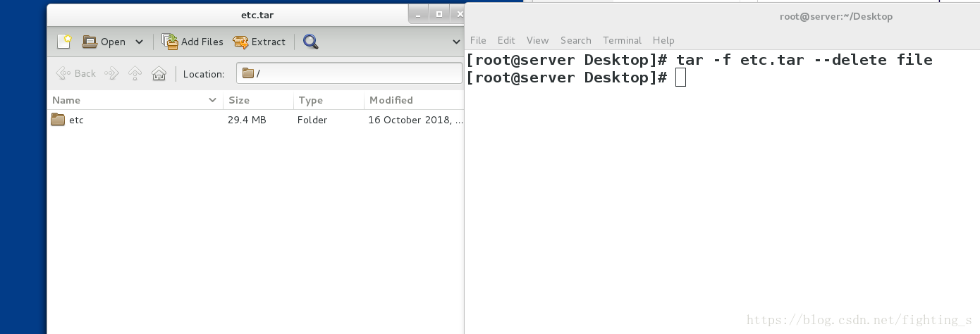Open the Terminal menu in the menu bar
980x334 pixels.
click(x=622, y=40)
